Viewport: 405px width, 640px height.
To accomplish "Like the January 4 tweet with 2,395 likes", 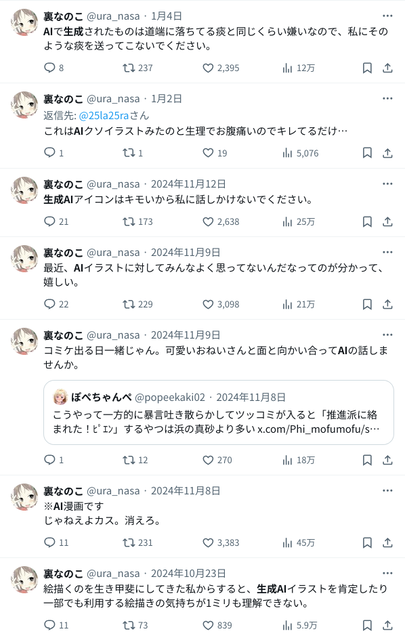I will point(221,68).
